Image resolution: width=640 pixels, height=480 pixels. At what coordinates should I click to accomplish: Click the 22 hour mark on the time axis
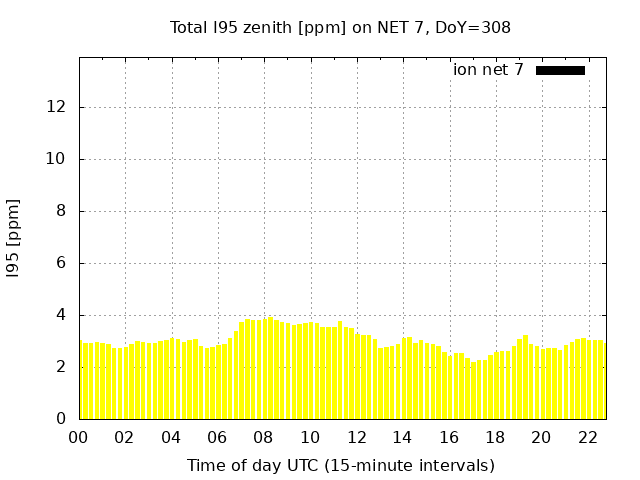tap(587, 437)
